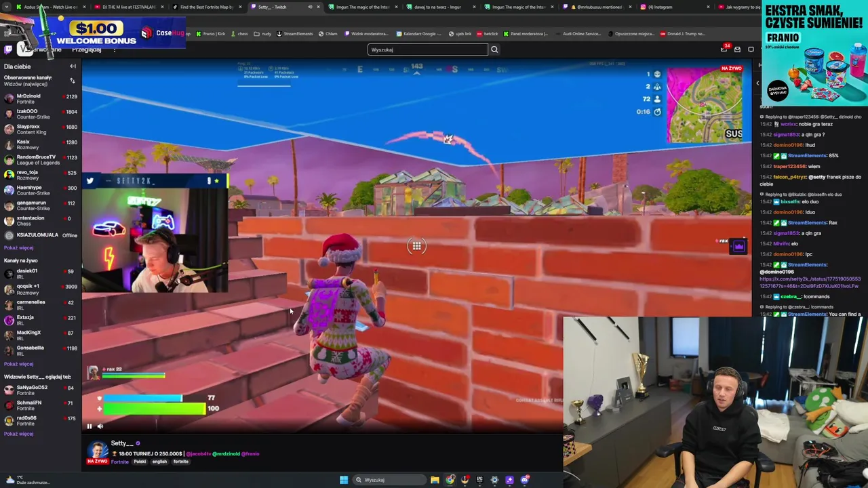Open the header three-dots more menu

[114, 49]
